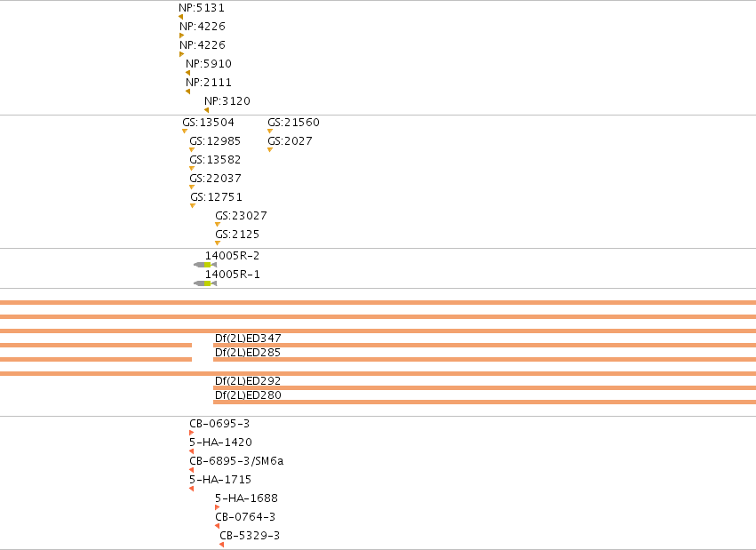Open the GS:21560 label

(294, 123)
